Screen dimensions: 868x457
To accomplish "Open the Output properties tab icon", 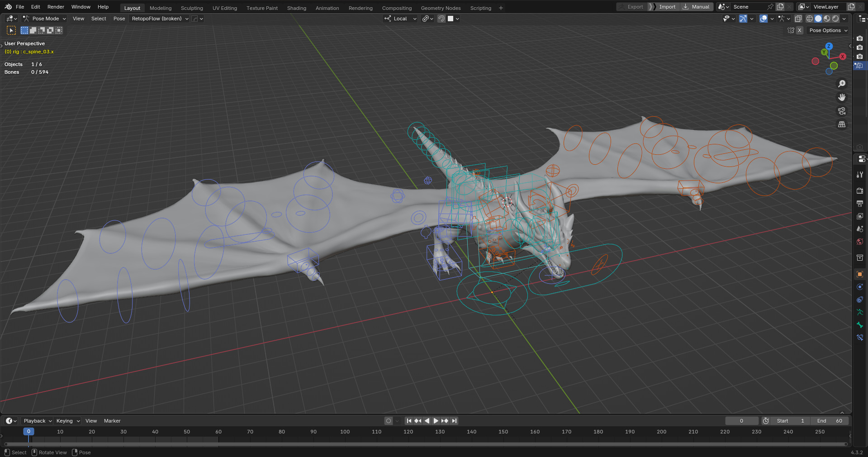I will tap(860, 204).
